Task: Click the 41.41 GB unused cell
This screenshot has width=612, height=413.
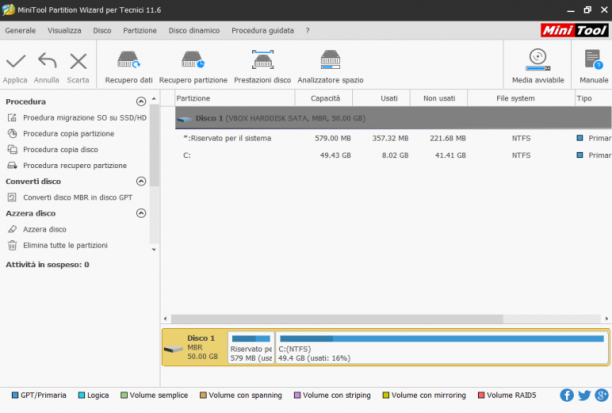Action: [x=450, y=155]
